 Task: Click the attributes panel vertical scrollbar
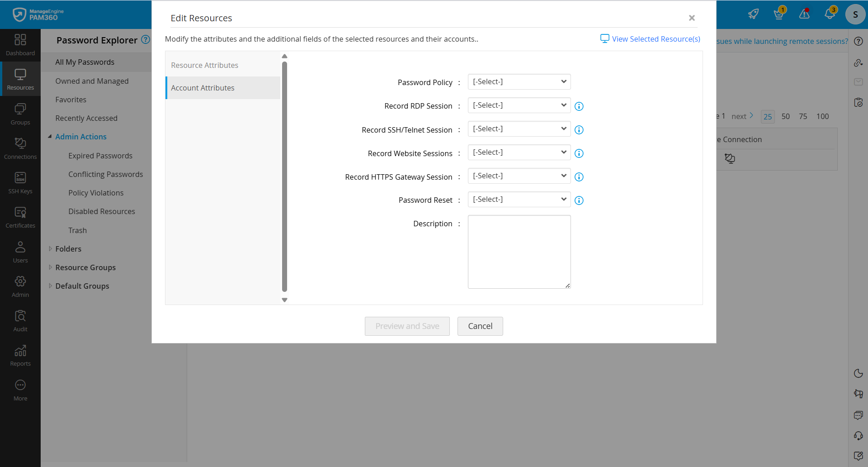(284, 176)
